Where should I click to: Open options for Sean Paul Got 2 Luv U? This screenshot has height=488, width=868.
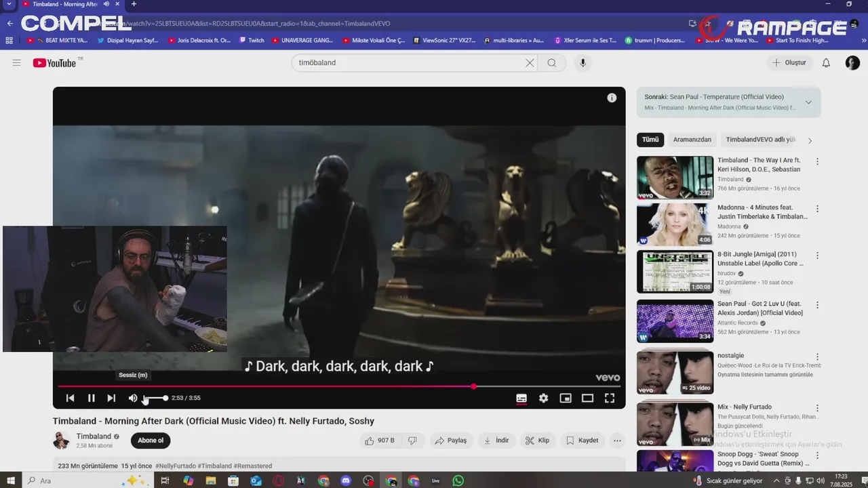(x=817, y=305)
